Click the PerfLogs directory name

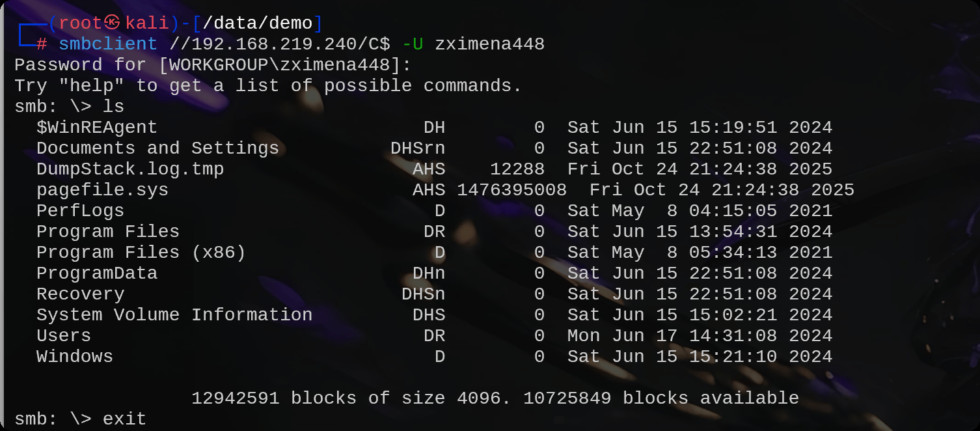(x=80, y=211)
